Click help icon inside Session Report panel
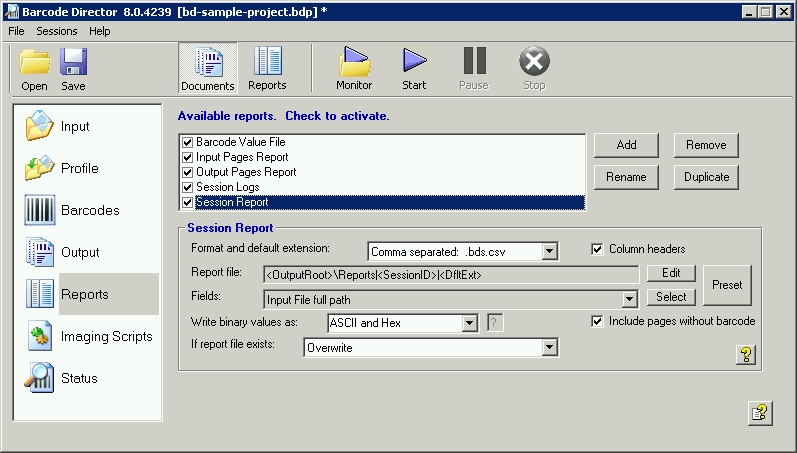Viewport: 797px width, 453px height. 745,355
